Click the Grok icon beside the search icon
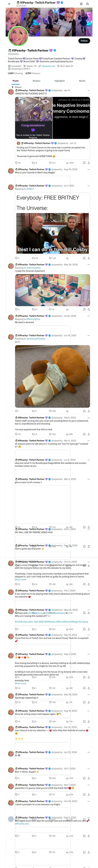98x868 pixels. [x=81, y=4]
